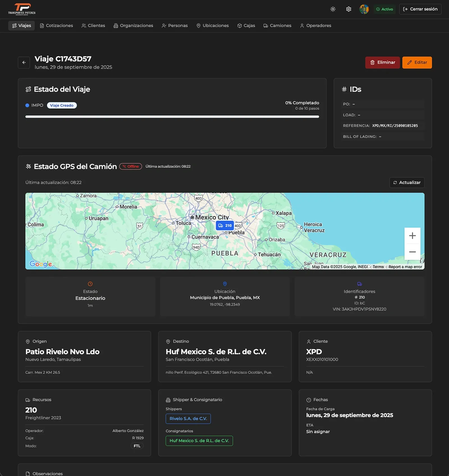Click the Destino pin icon
The width and height of the screenshot is (449, 476).
pos(168,342)
